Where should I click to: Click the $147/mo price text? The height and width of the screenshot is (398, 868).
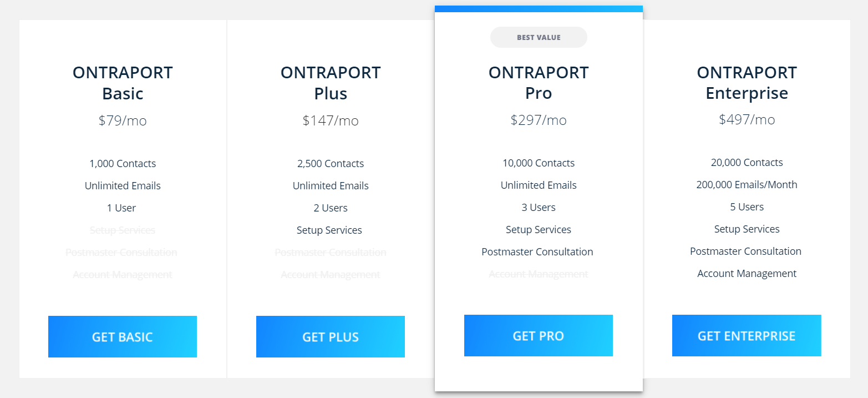[331, 120]
